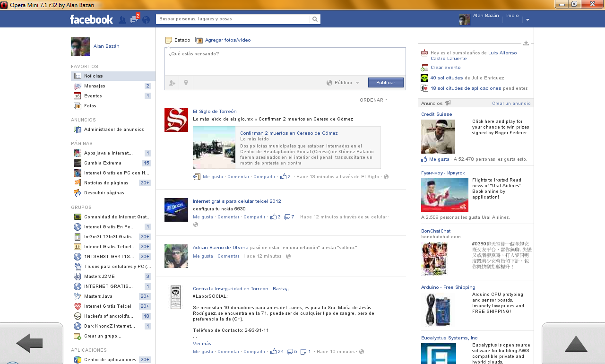Click Comentar on Adrian Bueno post
Image resolution: width=605 pixels, height=364 pixels.
click(x=228, y=256)
